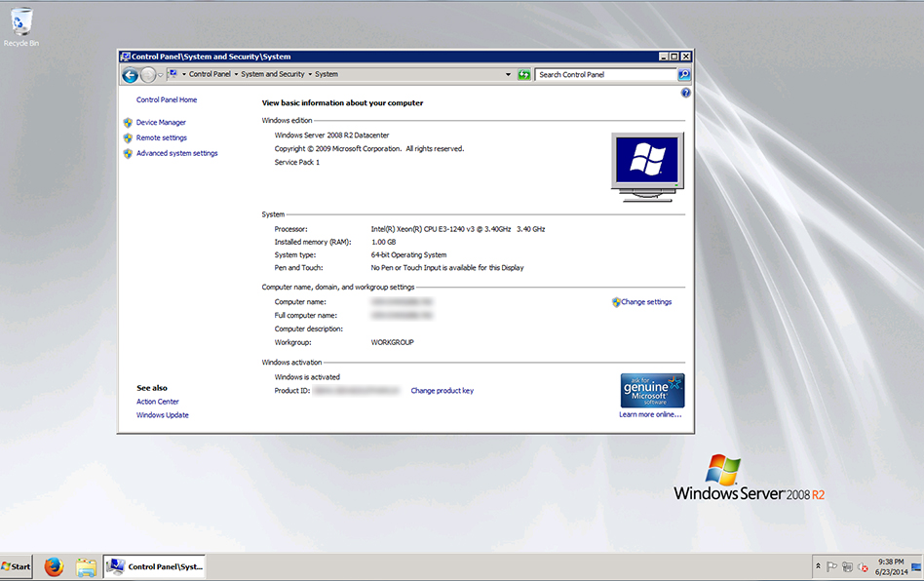924x581 pixels.
Task: Expand the arrow before System and Security
Action: tap(236, 74)
